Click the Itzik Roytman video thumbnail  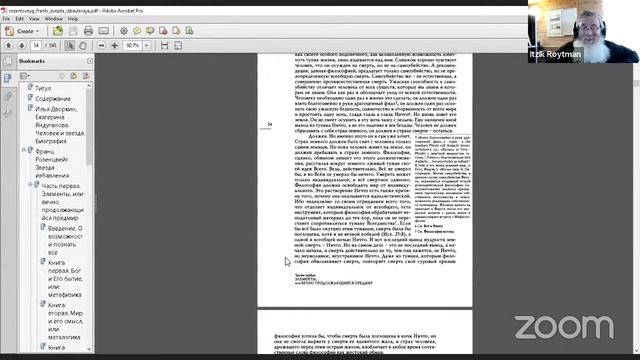coord(584,31)
